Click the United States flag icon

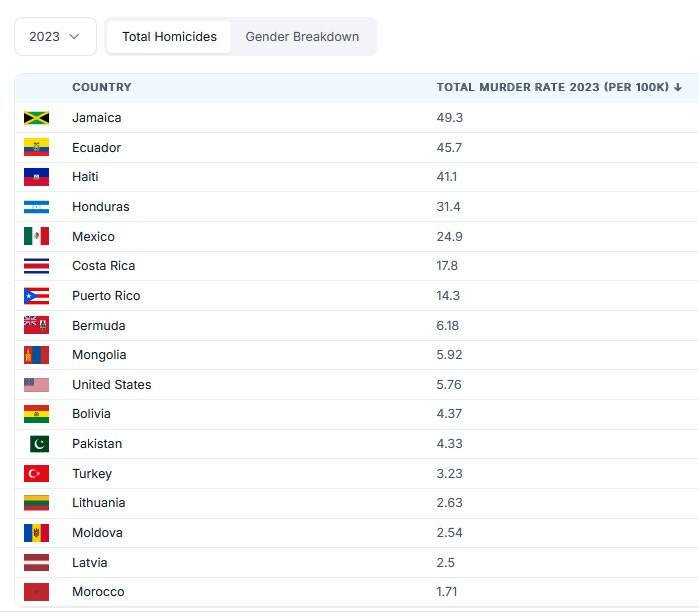click(x=37, y=385)
